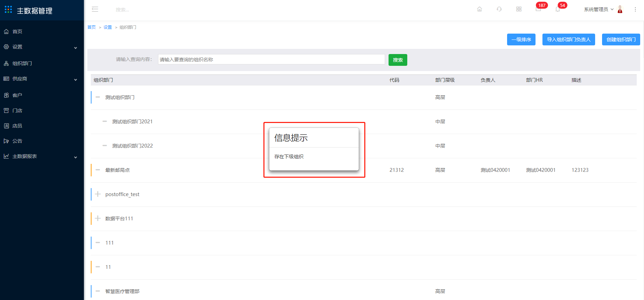Collapse the 测试组织部门2021 row
The image size is (644, 300).
tap(105, 121)
